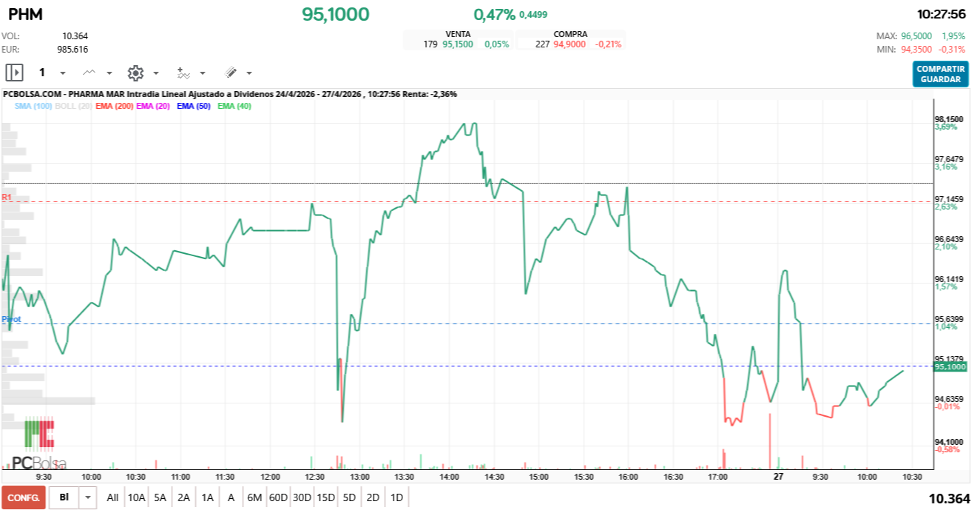
Task: Expand the interval dropdown next to 1
Action: coord(63,73)
